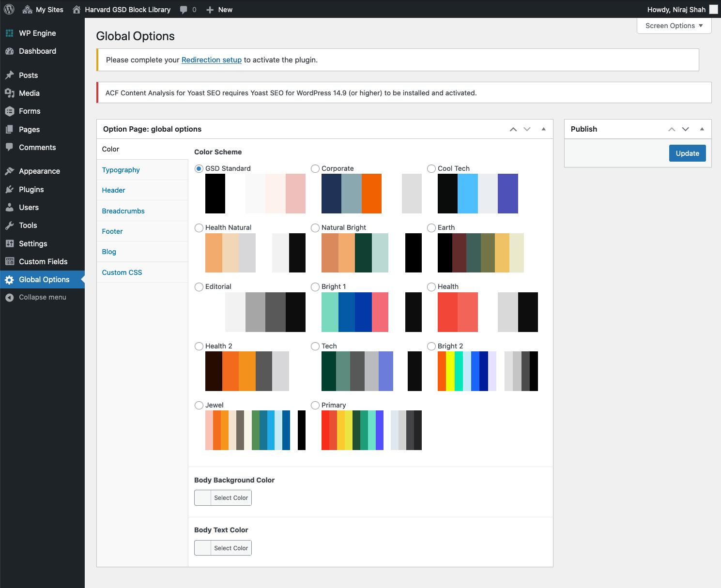This screenshot has height=588, width=721.
Task: Open the Body Background Color picker
Action: (x=223, y=498)
